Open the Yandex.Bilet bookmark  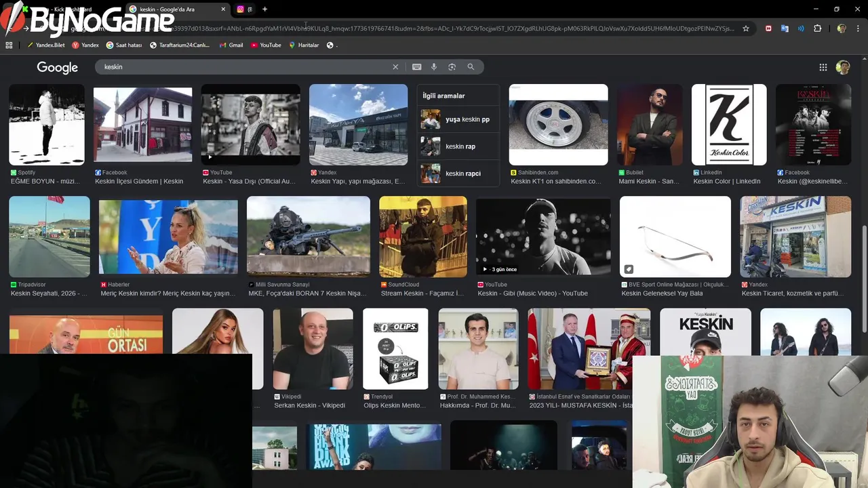pyautogui.click(x=46, y=45)
